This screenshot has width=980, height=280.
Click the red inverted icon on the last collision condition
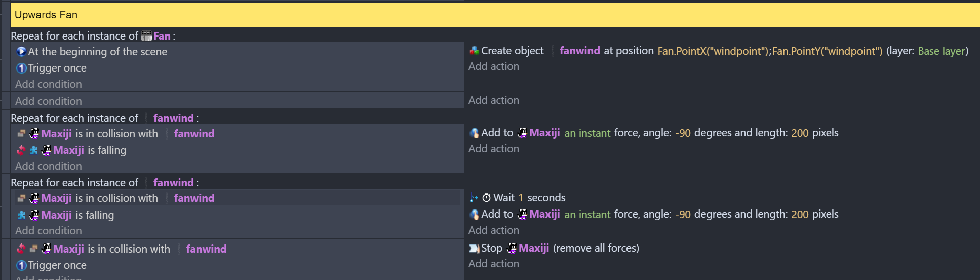(x=21, y=249)
